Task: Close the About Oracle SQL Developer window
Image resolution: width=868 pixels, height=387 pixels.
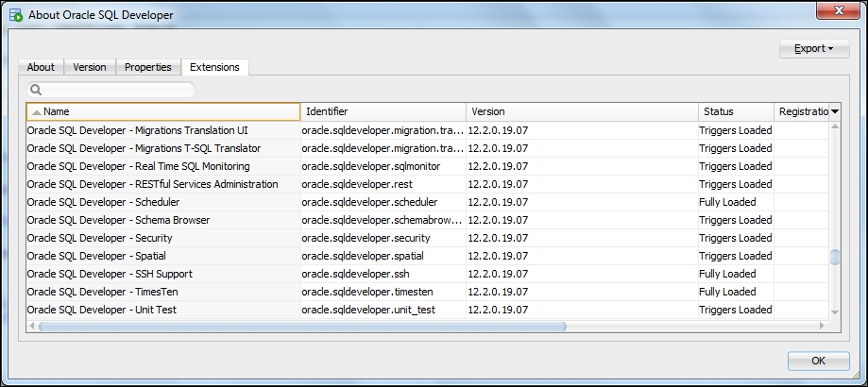Action: click(839, 10)
